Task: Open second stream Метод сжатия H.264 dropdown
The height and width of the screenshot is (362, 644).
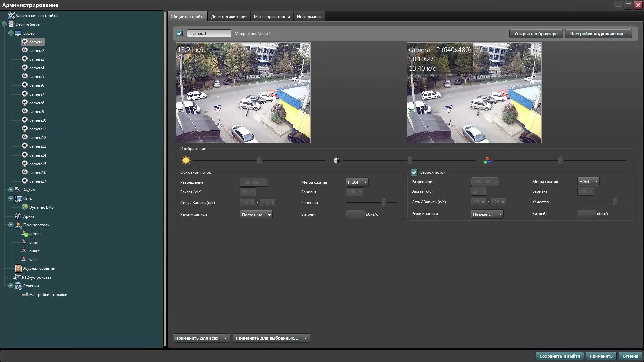Action: (588, 181)
